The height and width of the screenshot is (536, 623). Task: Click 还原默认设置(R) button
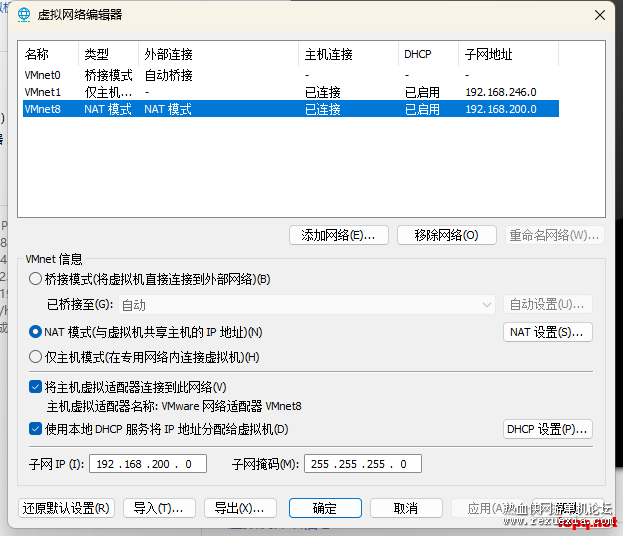[x=66, y=508]
